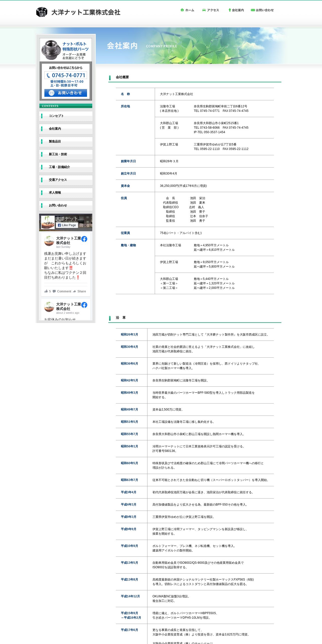The height and width of the screenshot is (644, 322).
Task: Select 交通アクセス in the contents sidebar
Action: tap(66, 180)
